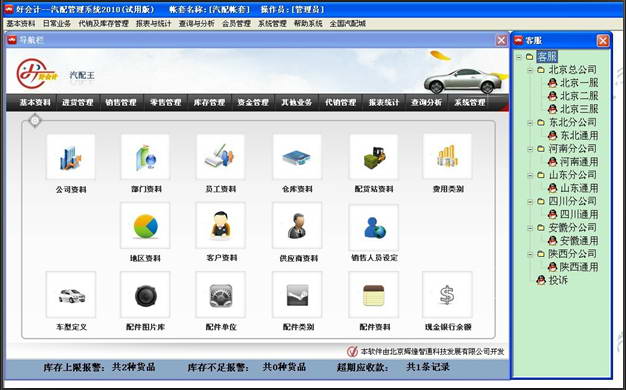626x390 pixels.
Task: Click the QQ icon beside 北京二服
Action: pos(553,96)
